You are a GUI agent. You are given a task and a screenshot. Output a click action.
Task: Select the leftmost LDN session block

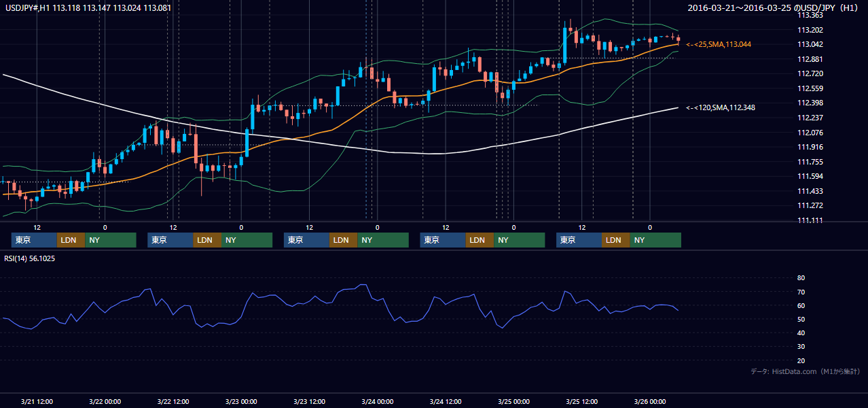pyautogui.click(x=71, y=240)
